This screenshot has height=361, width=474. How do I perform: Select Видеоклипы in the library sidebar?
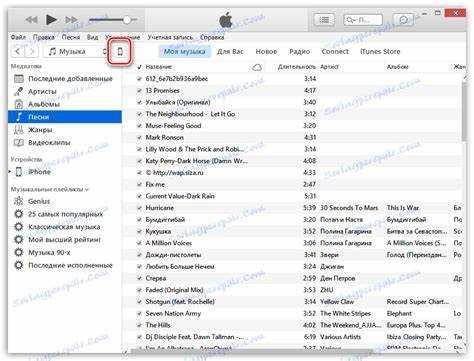click(65, 143)
